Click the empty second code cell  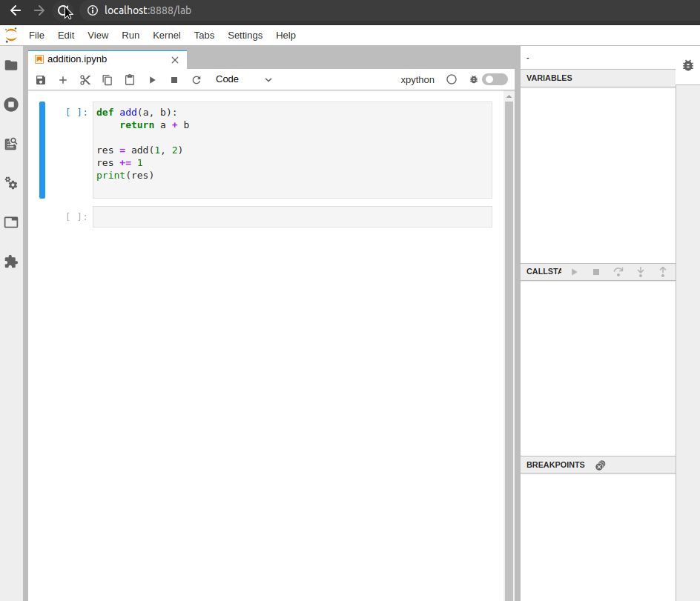[292, 216]
